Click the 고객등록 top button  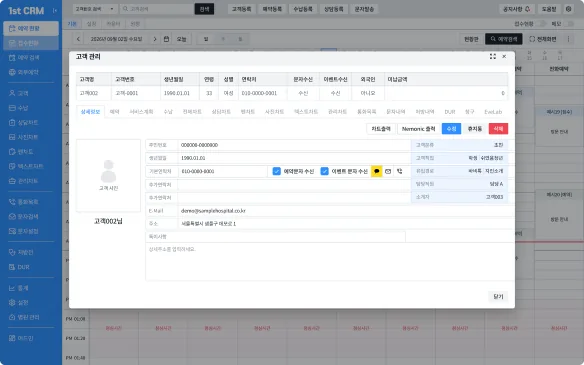(241, 9)
